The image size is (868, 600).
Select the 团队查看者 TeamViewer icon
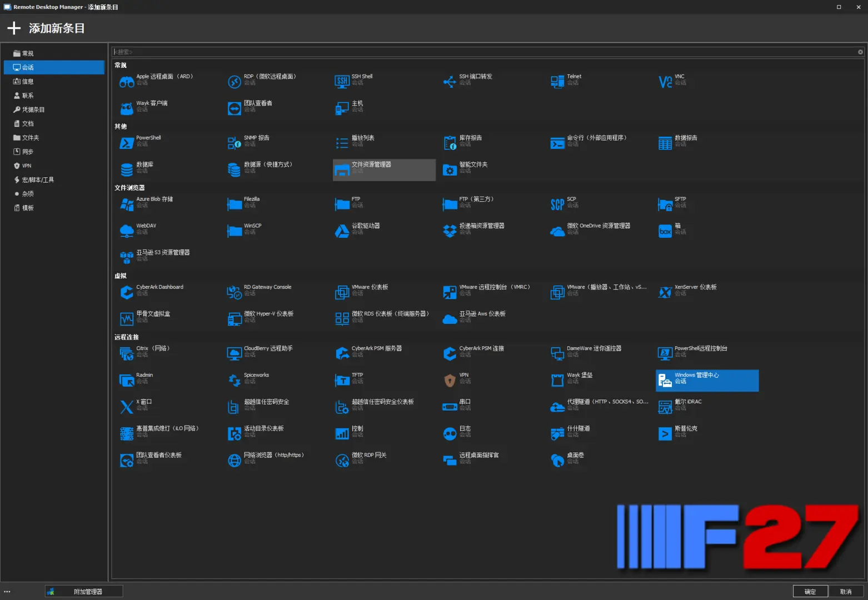point(235,108)
